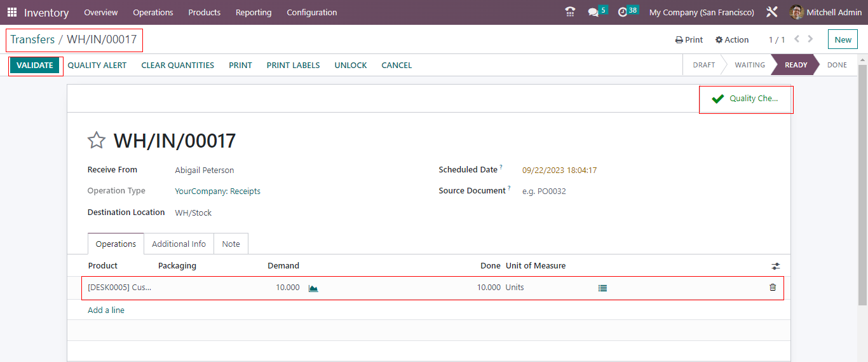The height and width of the screenshot is (362, 868).
Task: Go to next record arrow
Action: coord(810,39)
